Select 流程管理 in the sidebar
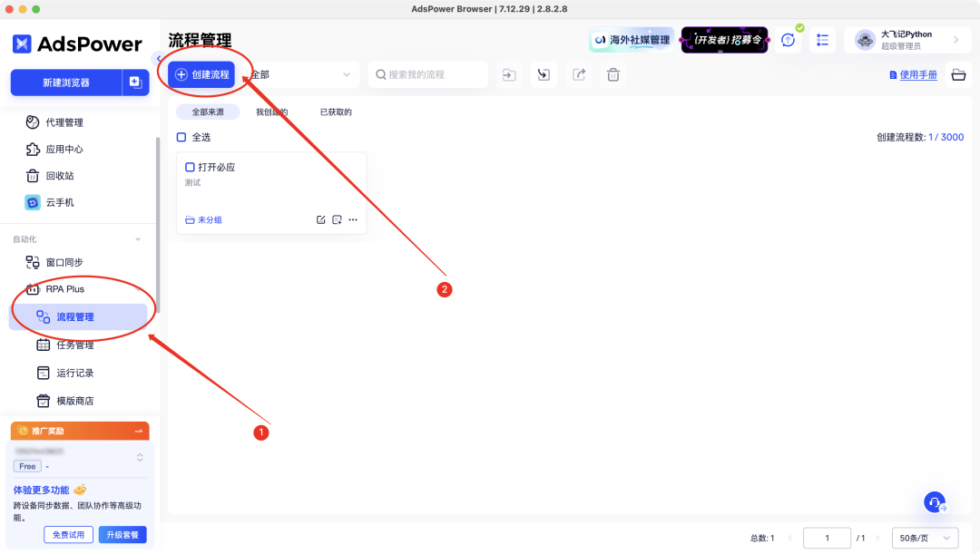980x554 pixels. click(x=78, y=316)
